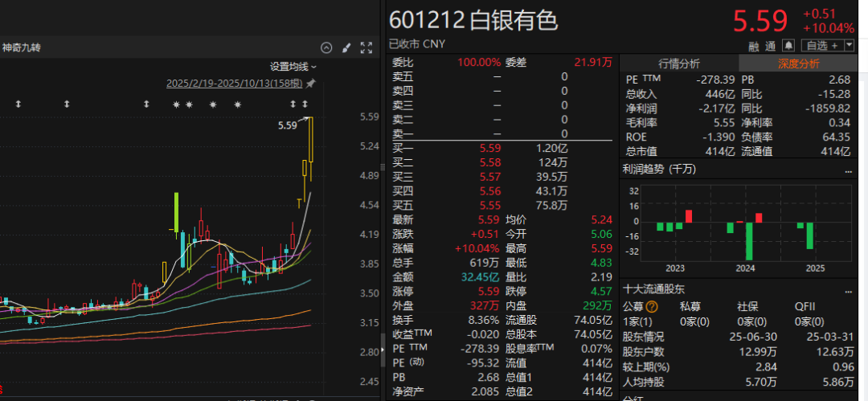
Task: Add stock to watchlist with 自选 +
Action: 822,46
